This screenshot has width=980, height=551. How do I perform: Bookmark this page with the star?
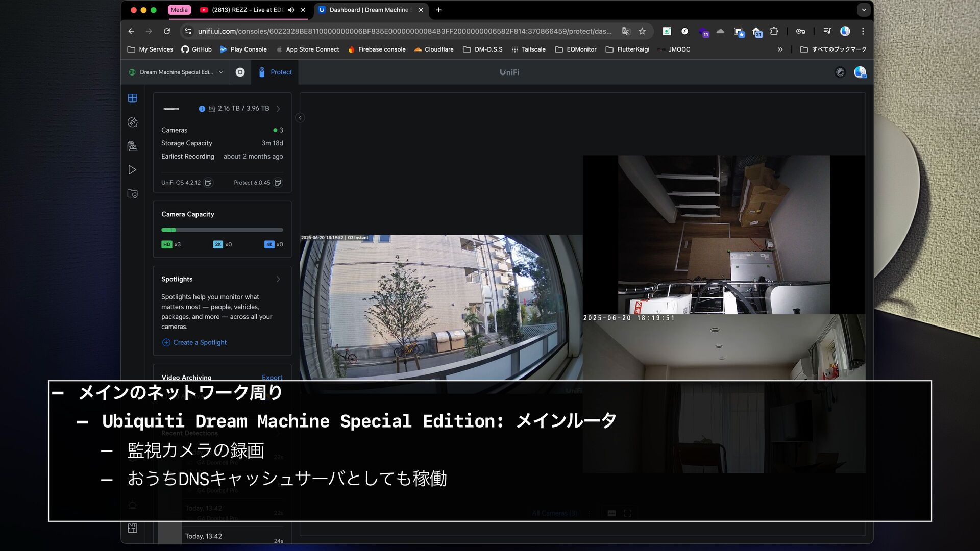642,31
